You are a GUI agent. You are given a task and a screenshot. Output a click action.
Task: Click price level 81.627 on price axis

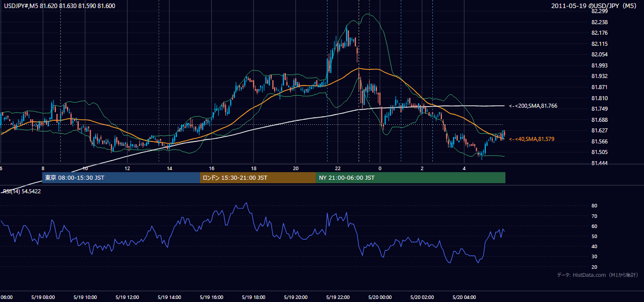point(599,130)
